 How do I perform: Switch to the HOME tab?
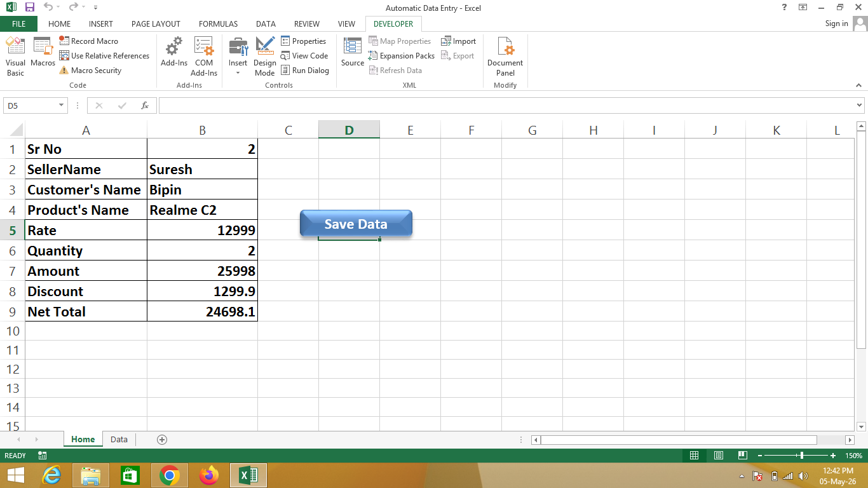tap(60, 24)
